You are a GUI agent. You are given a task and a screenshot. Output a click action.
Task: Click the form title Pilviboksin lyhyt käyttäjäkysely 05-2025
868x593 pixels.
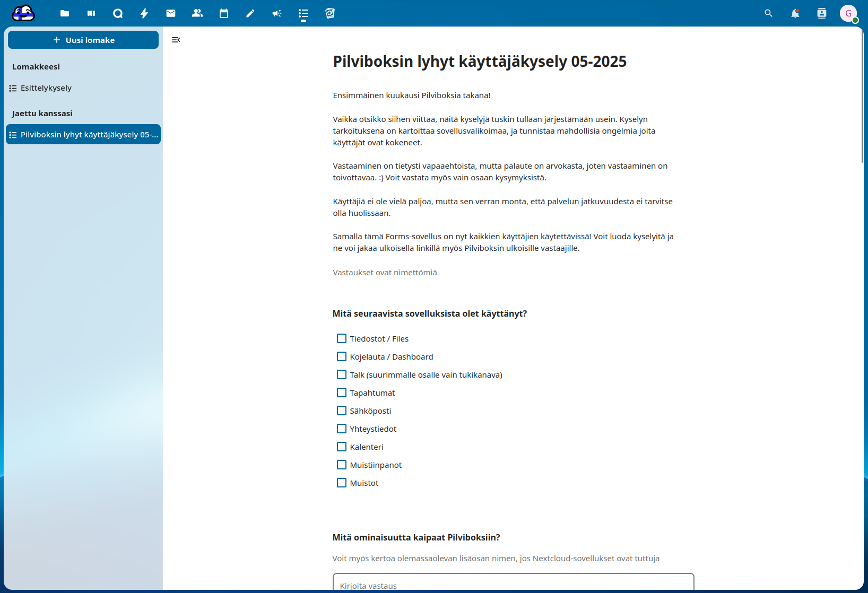coord(480,62)
